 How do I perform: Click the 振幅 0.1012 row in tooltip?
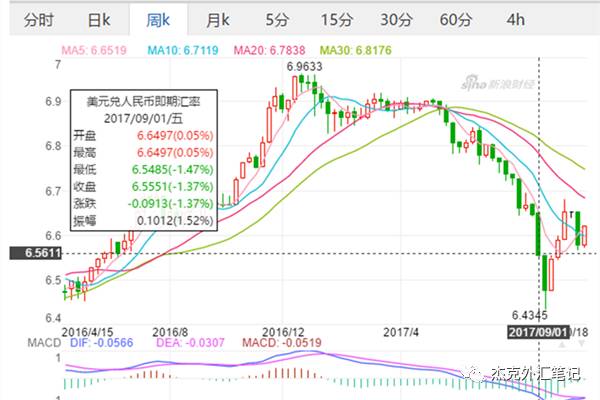click(143, 220)
